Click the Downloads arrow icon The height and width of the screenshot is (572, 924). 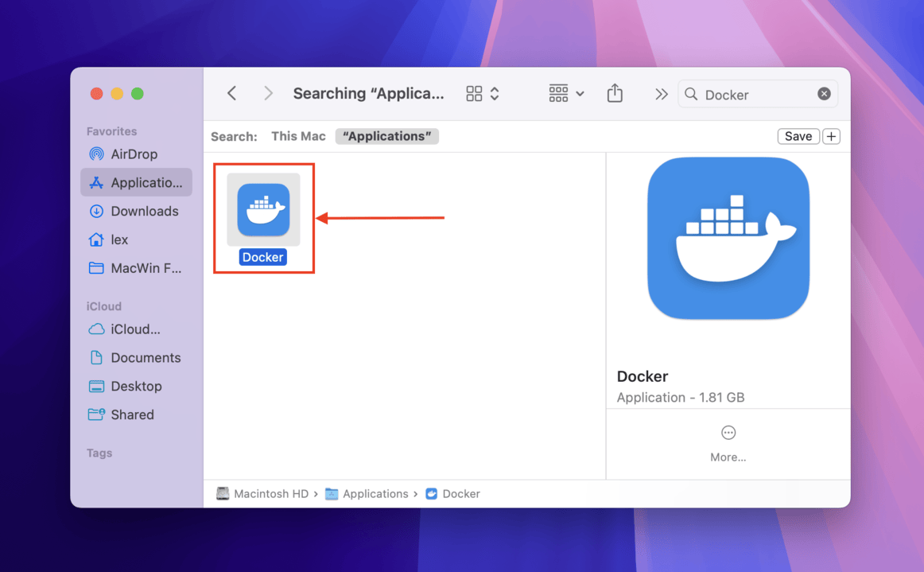tap(96, 211)
